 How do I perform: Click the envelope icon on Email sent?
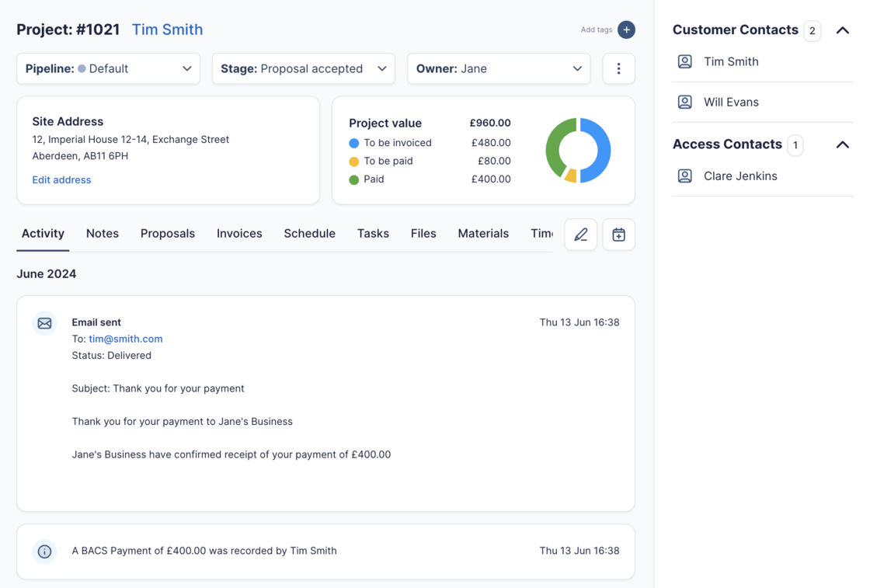click(x=44, y=323)
